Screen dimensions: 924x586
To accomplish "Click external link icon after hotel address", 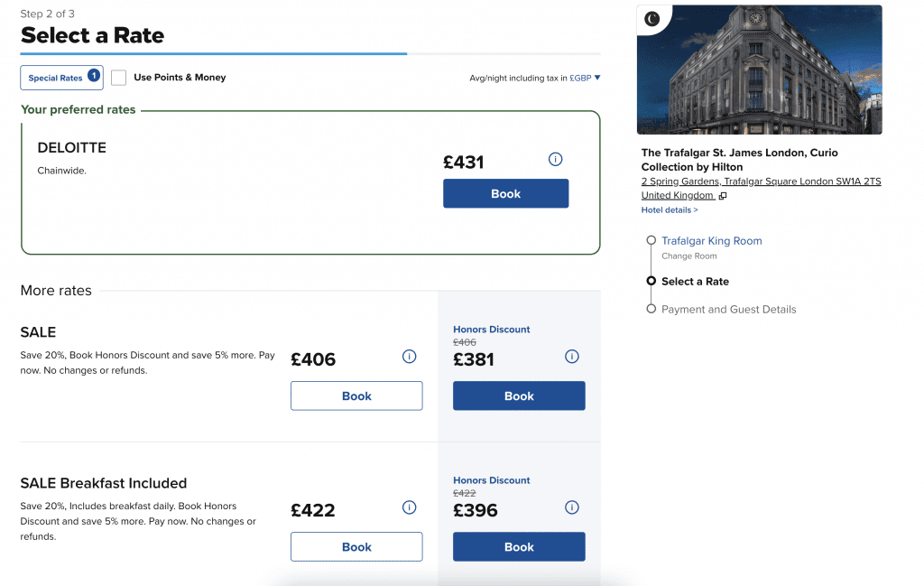I will [723, 196].
